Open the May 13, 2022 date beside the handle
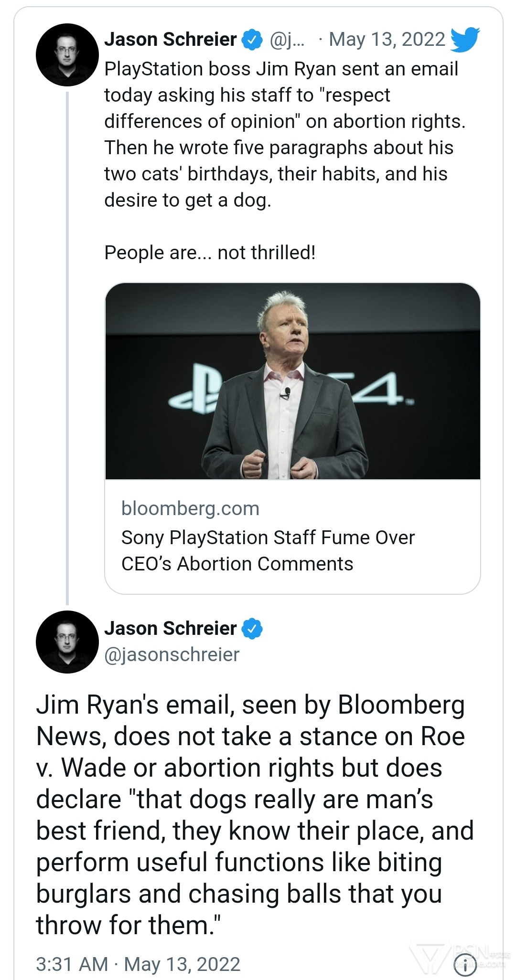This screenshot has width=516, height=980. (x=387, y=39)
